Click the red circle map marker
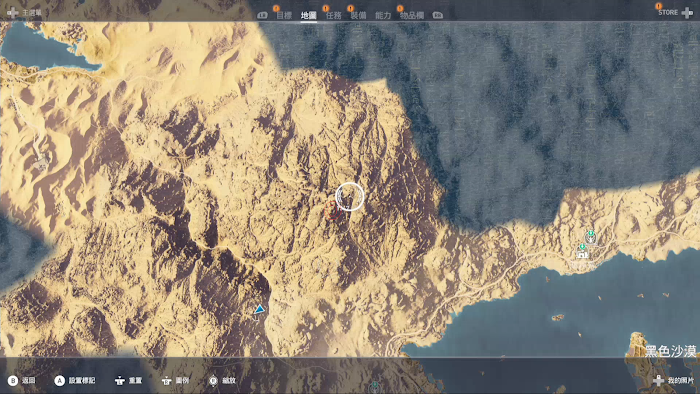Image resolution: width=700 pixels, height=394 pixels. 332,210
